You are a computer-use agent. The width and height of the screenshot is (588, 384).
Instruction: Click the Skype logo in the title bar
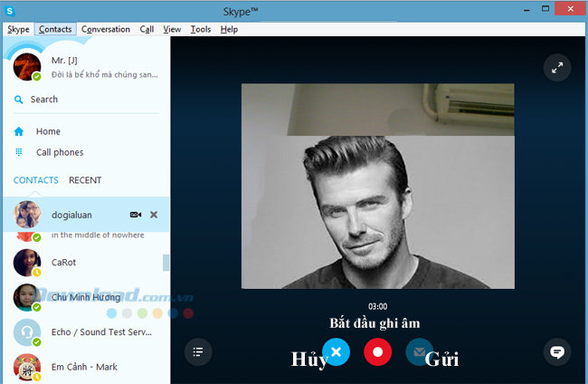tap(10, 11)
